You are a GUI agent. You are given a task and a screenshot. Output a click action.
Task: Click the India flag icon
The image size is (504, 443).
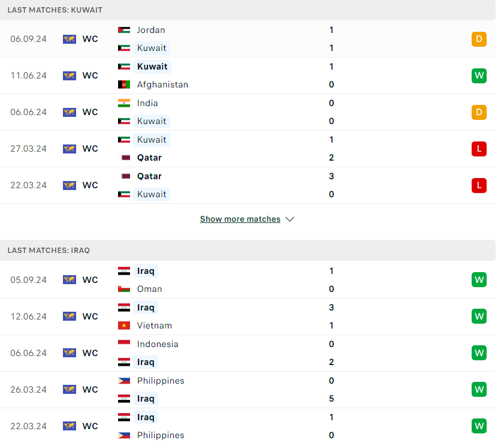coord(124,103)
